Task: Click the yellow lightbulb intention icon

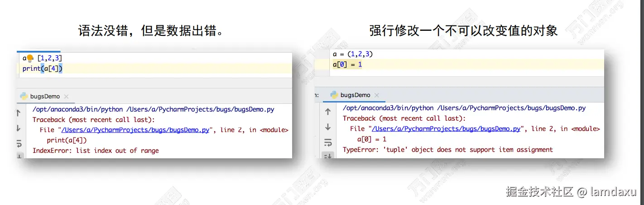Action: (x=30, y=58)
